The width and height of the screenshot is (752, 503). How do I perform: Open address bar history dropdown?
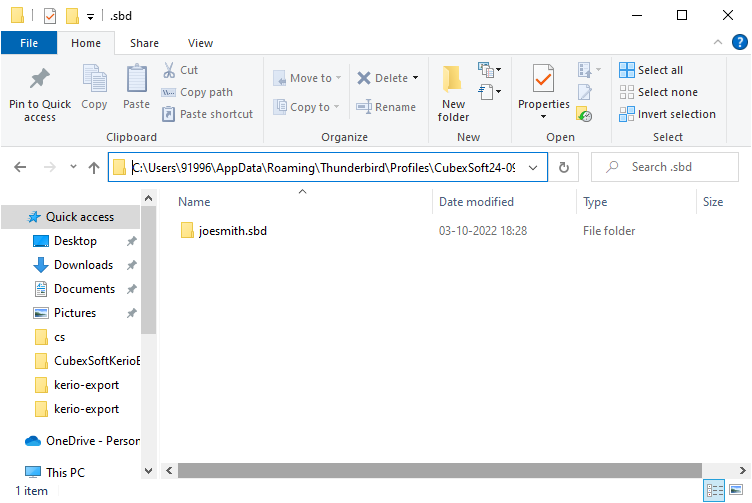534,168
